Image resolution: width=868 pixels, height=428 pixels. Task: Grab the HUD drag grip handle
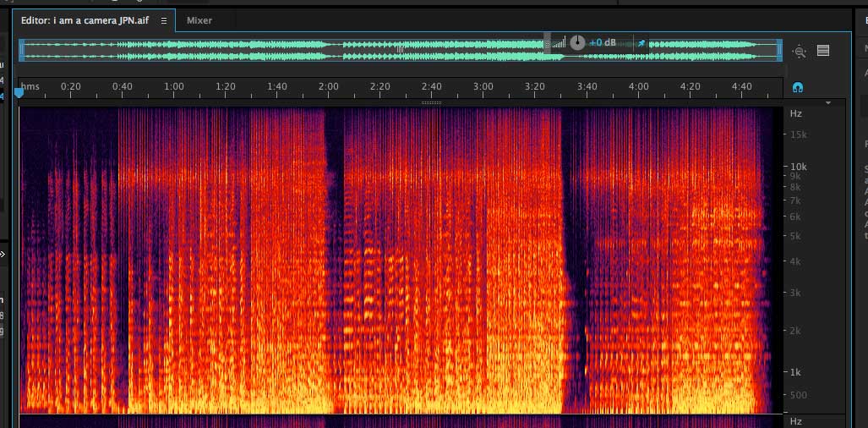tap(547, 42)
